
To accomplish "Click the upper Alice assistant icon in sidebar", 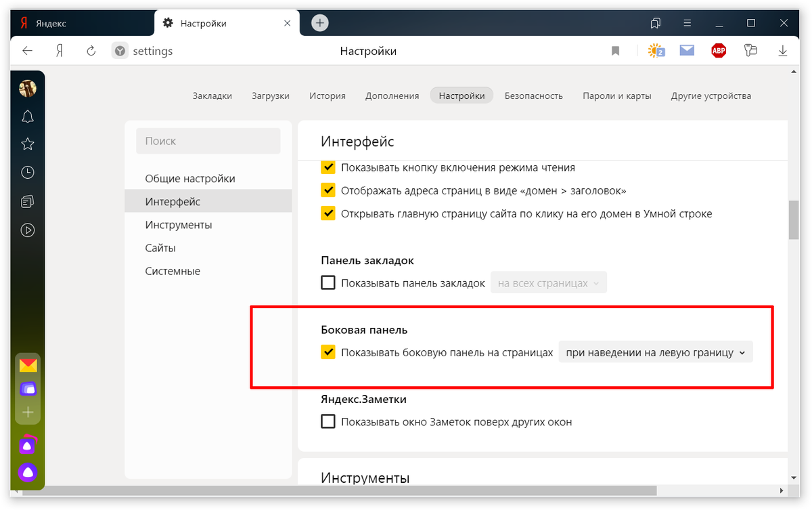I will click(28, 445).
